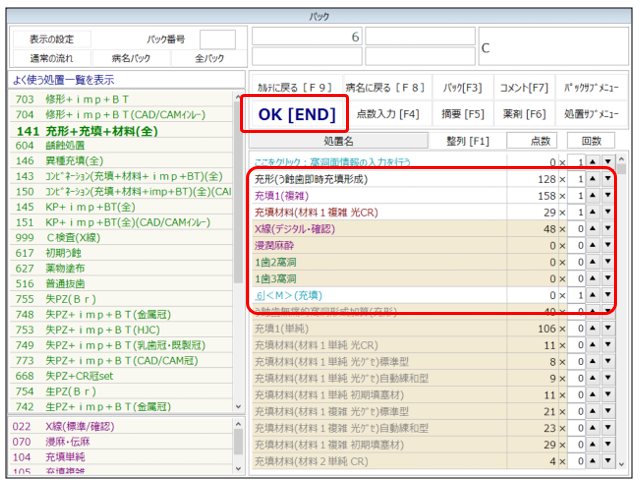
Task: Increase count for X線(デジタル・確認) row
Action: [592, 228]
